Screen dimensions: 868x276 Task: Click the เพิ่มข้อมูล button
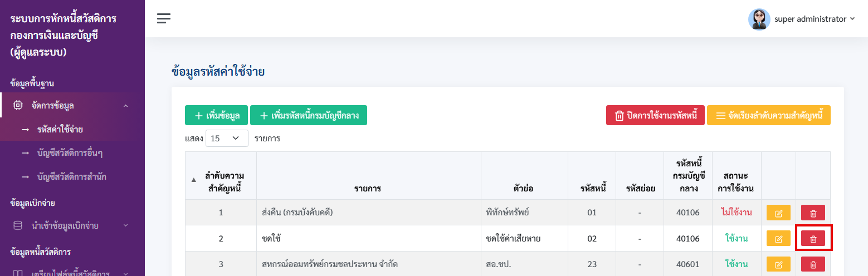point(217,115)
